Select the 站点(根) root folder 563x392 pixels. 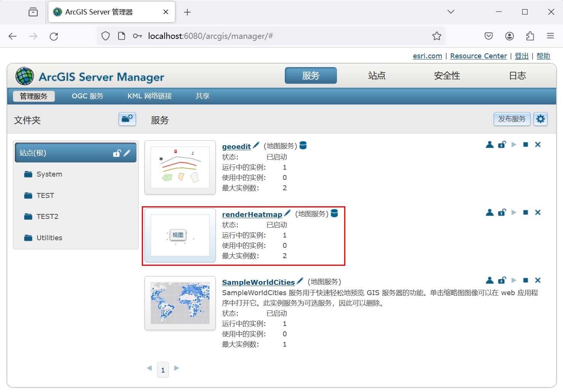(x=75, y=153)
